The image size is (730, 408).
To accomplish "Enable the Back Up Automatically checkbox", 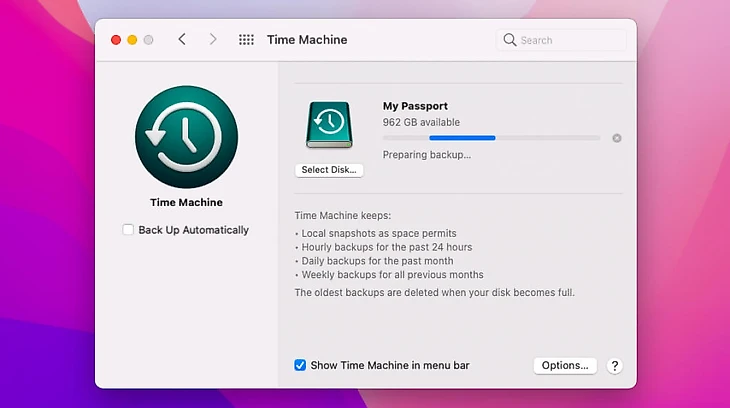I will click(x=128, y=230).
